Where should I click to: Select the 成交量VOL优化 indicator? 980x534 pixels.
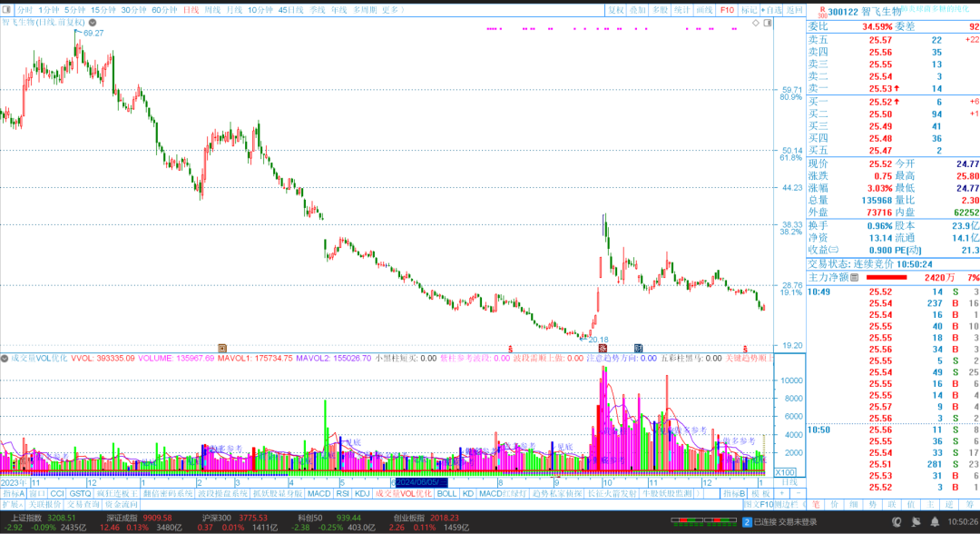[x=403, y=493]
